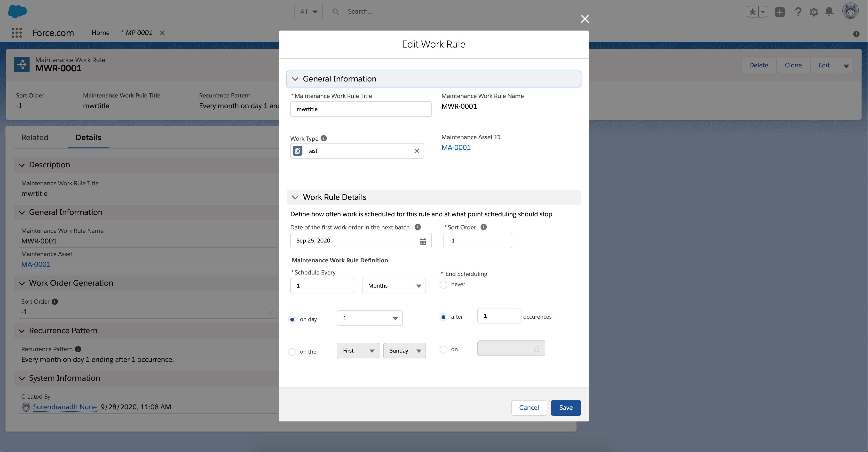868x452 pixels.
Task: Open the "First" ordinal dropdown
Action: pyautogui.click(x=357, y=350)
